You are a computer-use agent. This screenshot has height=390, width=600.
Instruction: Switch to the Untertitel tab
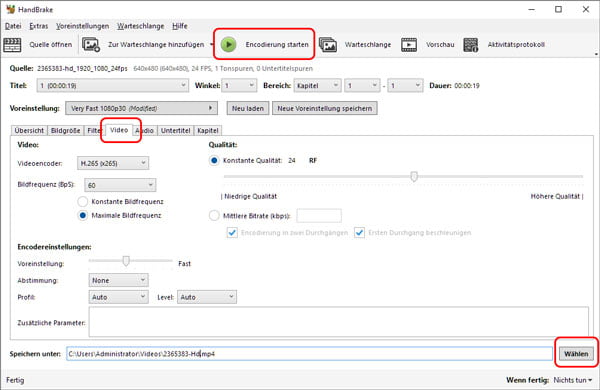[175, 131]
